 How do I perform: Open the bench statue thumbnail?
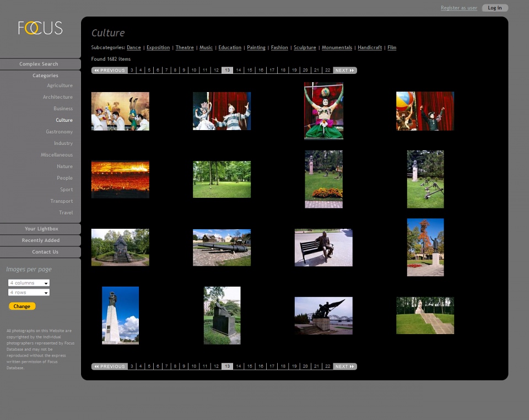point(323,247)
